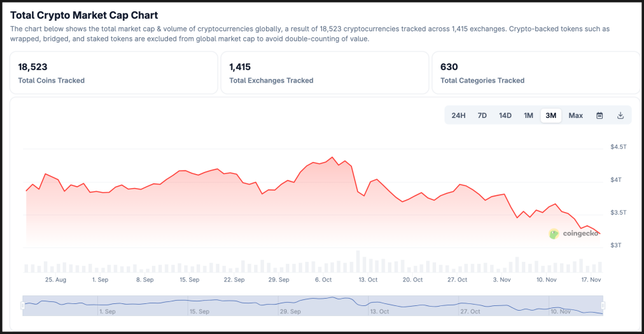Select the 24H time range

(459, 115)
